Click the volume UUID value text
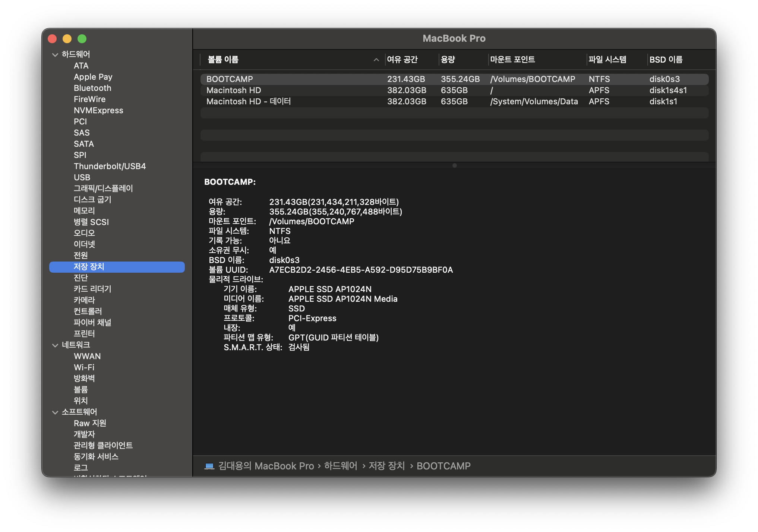The height and width of the screenshot is (532, 758). click(x=361, y=270)
